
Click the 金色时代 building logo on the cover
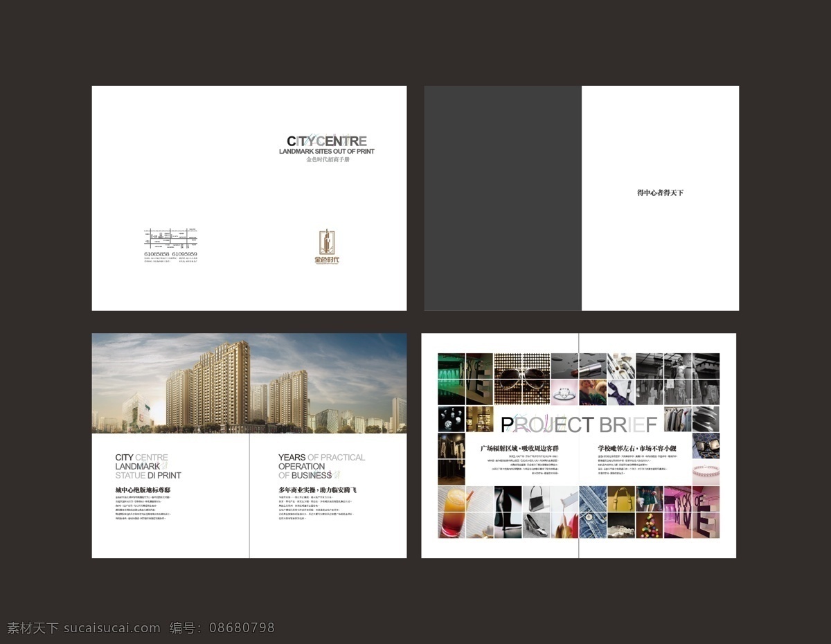click(x=327, y=247)
